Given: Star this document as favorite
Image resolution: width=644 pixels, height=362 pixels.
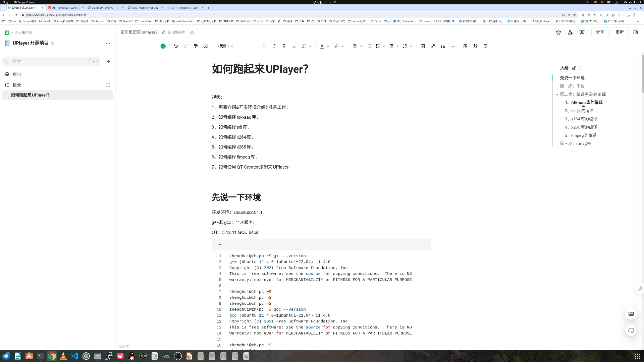Looking at the screenshot, I should (558, 32).
